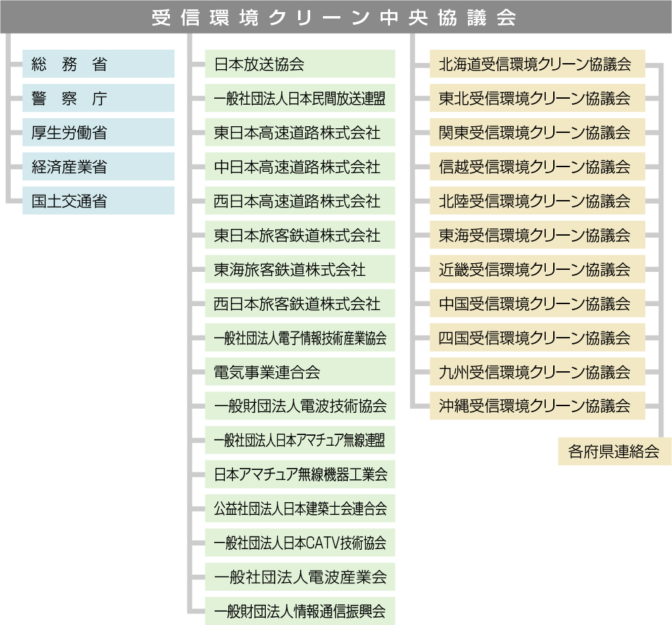
Task: Click 東日本高速道路株式会社
Action: [x=300, y=132]
